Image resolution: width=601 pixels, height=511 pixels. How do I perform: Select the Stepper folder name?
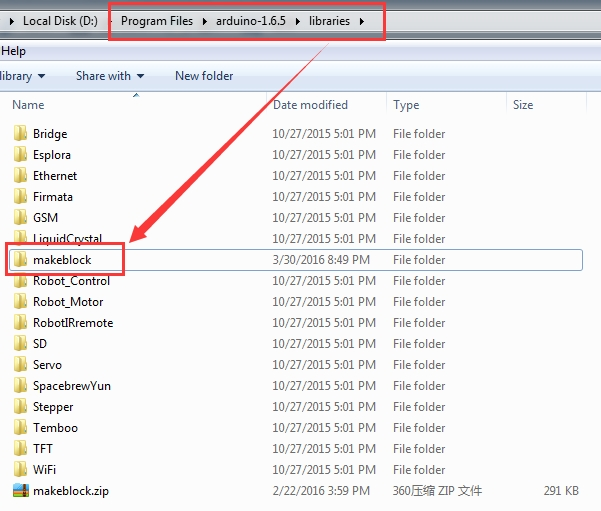(x=53, y=407)
